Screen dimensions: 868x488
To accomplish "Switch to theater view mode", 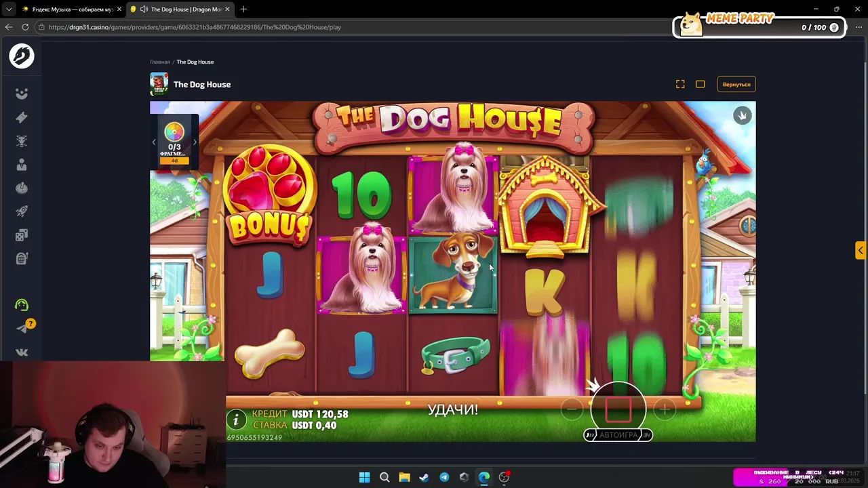I will (700, 84).
